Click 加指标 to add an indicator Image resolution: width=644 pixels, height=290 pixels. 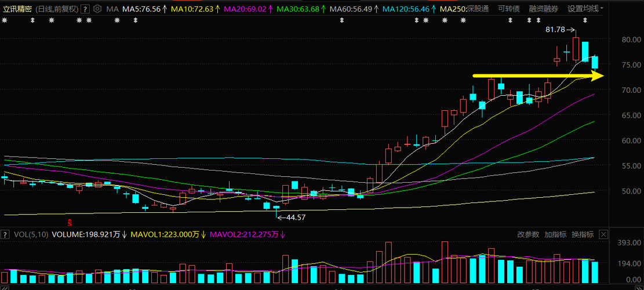[555, 234]
